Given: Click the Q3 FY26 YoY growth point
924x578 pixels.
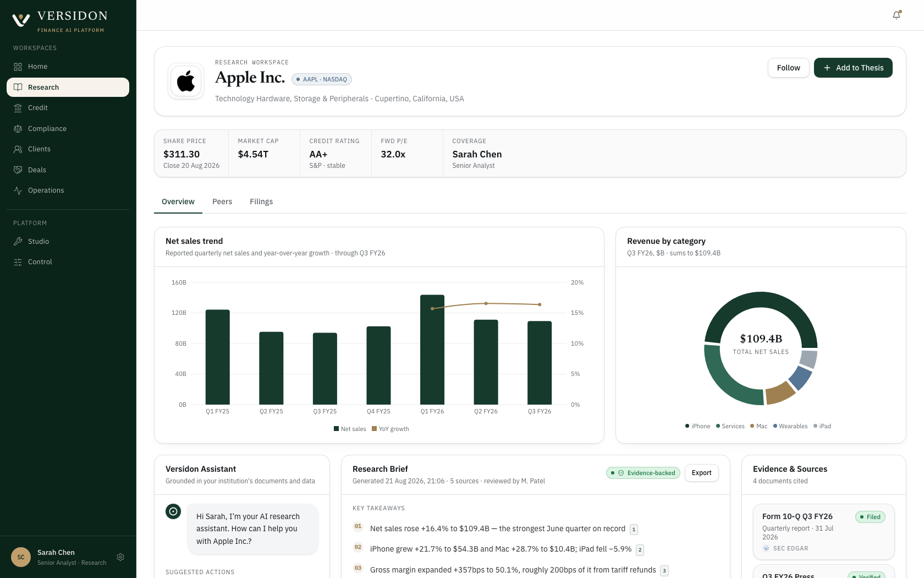Looking at the screenshot, I should click(540, 304).
